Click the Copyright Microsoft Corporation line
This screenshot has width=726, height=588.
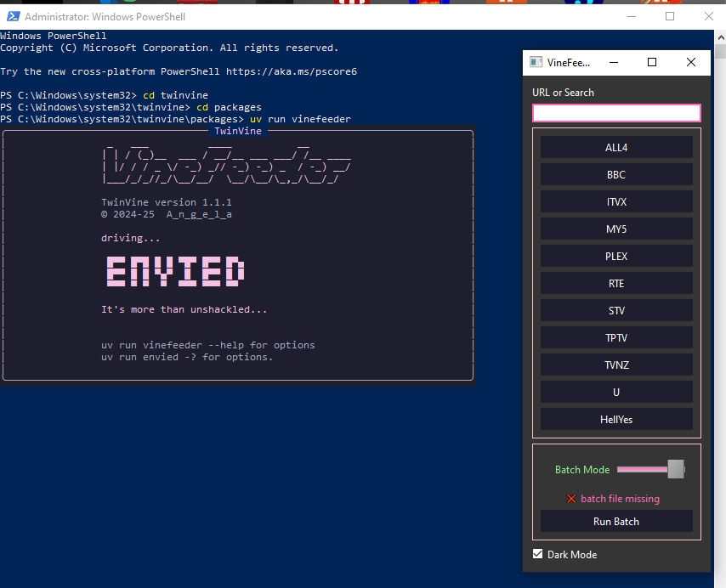[x=169, y=48]
